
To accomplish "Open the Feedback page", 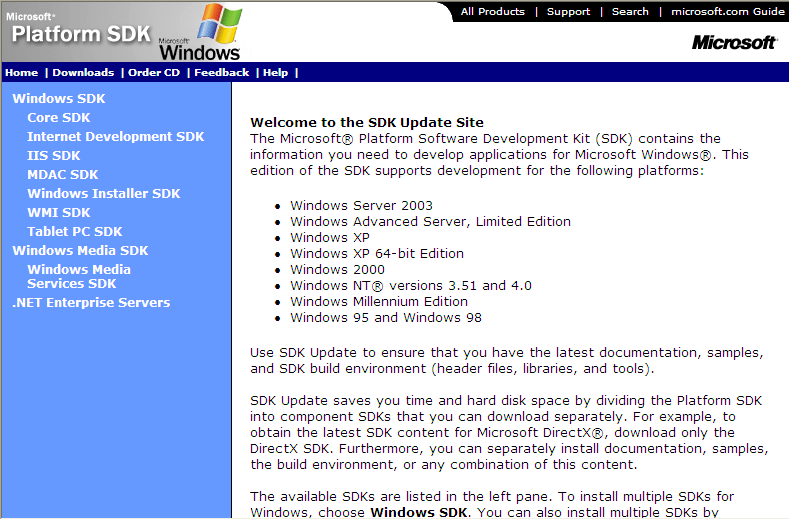I will coord(221,72).
